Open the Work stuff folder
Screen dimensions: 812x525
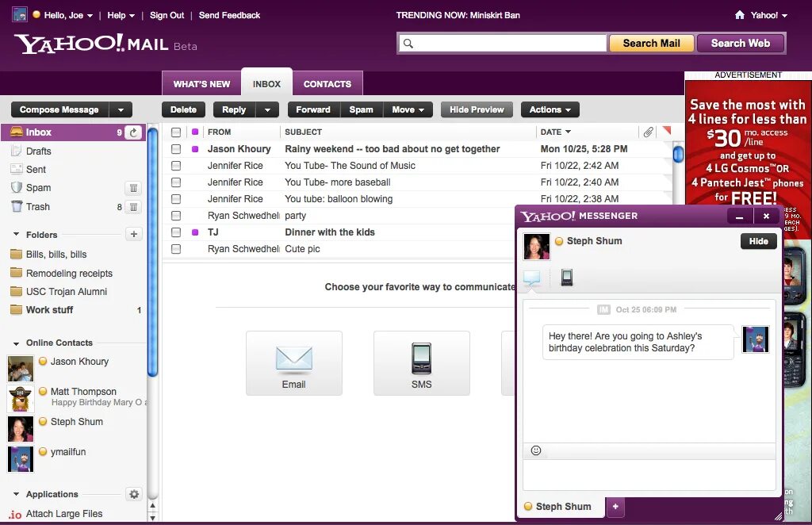49,309
